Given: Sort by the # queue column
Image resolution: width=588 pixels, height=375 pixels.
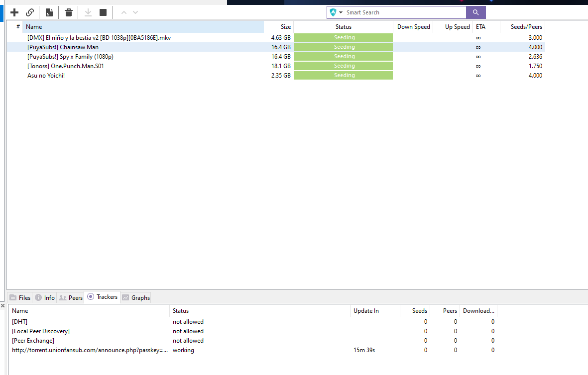Looking at the screenshot, I should click(17, 27).
